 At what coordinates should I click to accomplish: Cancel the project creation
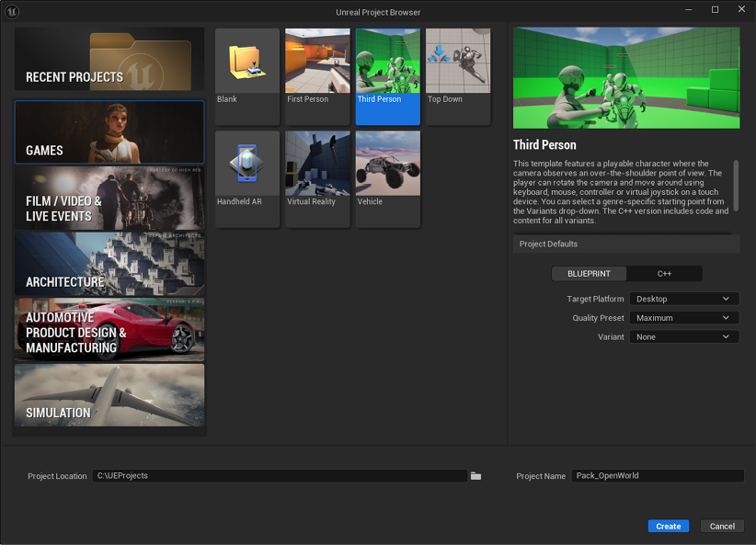pyautogui.click(x=722, y=526)
